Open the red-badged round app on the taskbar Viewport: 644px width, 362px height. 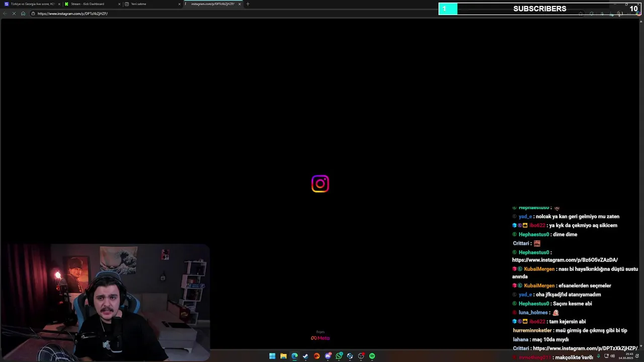(361, 356)
